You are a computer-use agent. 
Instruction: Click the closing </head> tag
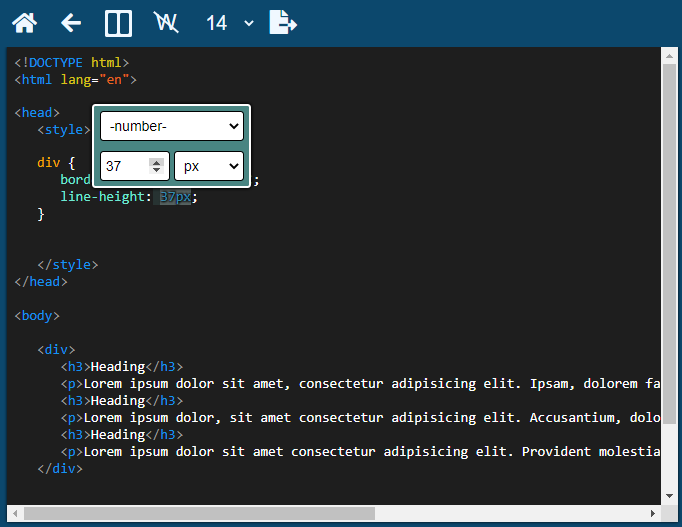tap(41, 281)
